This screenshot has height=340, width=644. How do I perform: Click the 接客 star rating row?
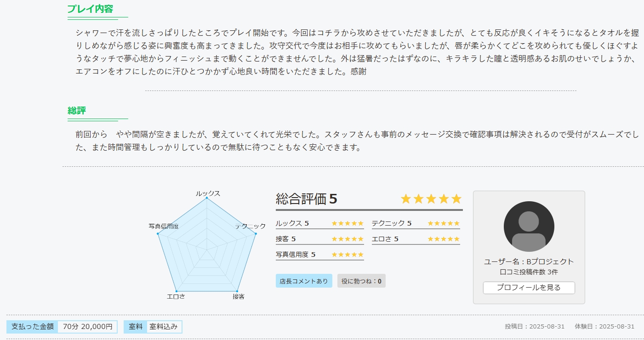tap(320, 239)
